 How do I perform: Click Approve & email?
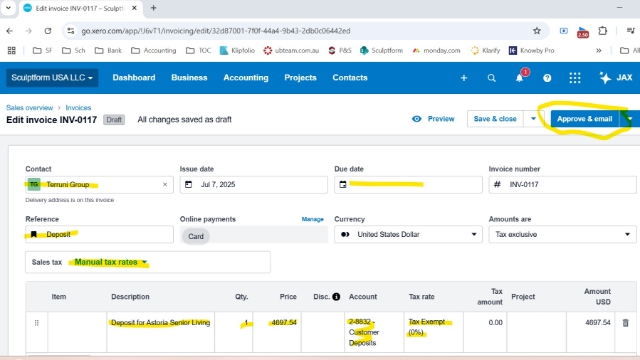coord(584,119)
